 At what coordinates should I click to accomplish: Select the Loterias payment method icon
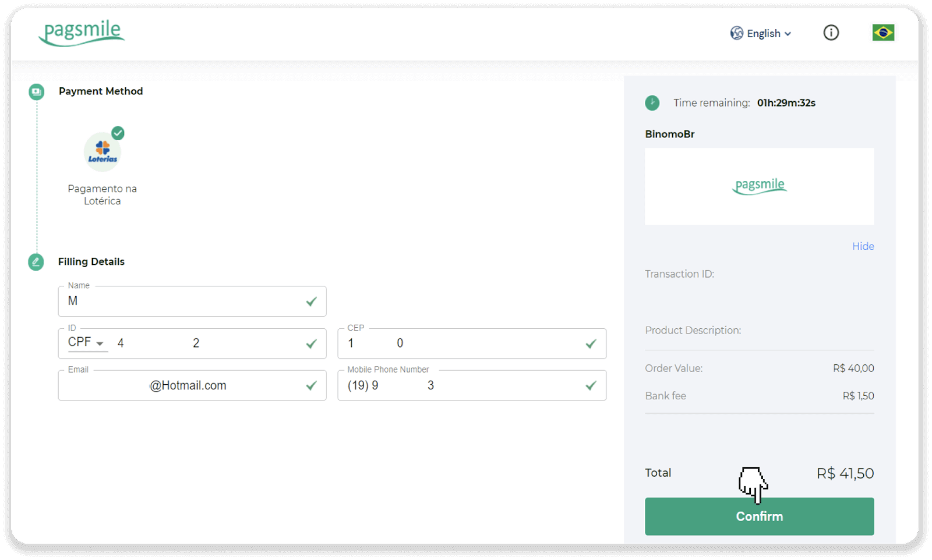[x=102, y=150]
